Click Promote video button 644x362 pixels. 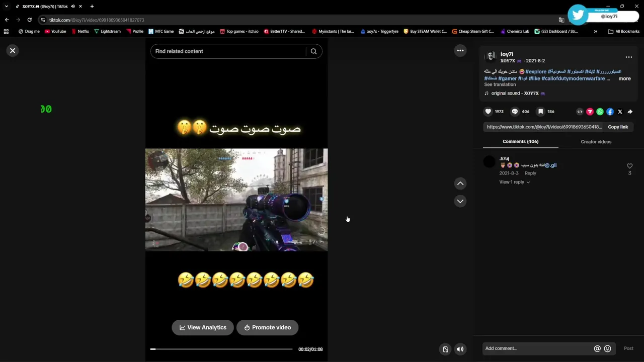(267, 327)
